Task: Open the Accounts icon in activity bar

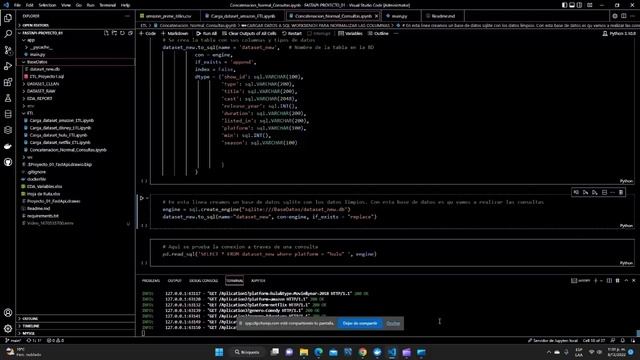Action: tap(8, 313)
